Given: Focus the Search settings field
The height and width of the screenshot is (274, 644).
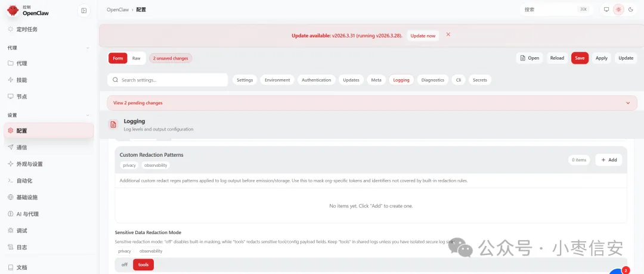Looking at the screenshot, I should tap(168, 80).
